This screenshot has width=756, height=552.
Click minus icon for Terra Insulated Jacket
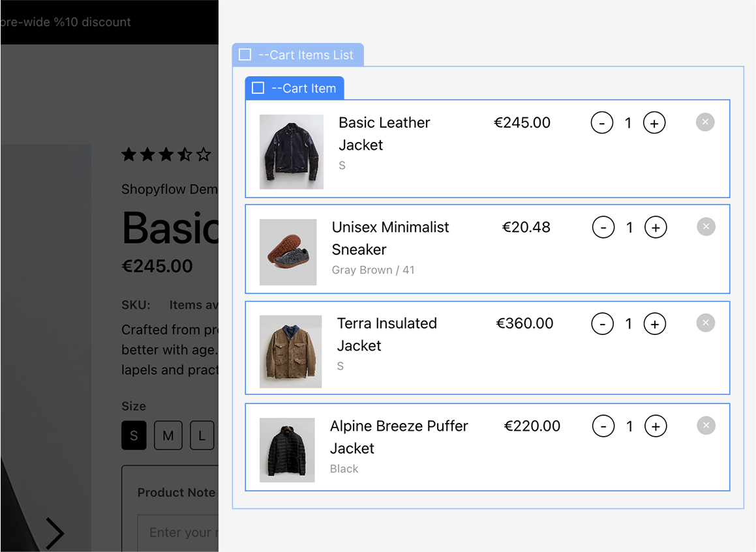click(x=602, y=324)
